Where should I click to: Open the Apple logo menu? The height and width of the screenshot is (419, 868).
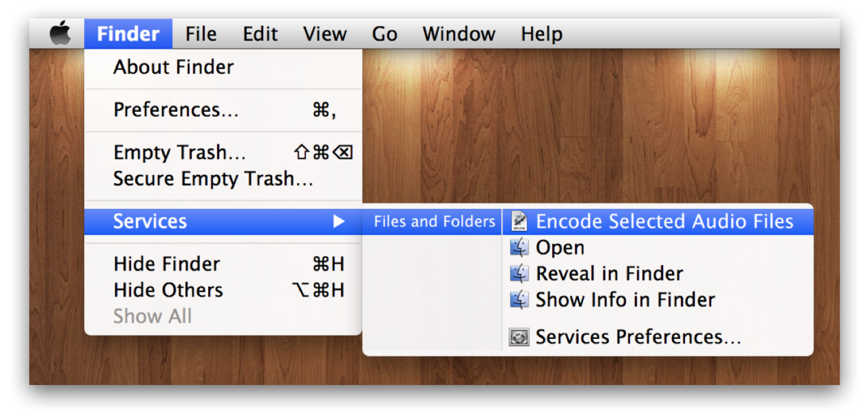(60, 33)
